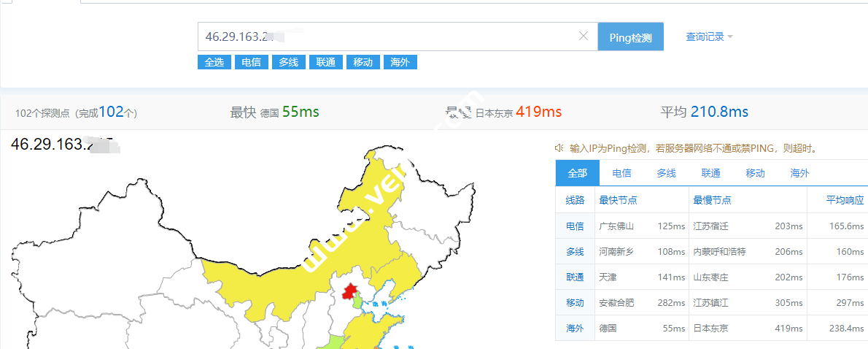Toggle the 电信 filter under the search box
868x349 pixels.
(x=252, y=62)
